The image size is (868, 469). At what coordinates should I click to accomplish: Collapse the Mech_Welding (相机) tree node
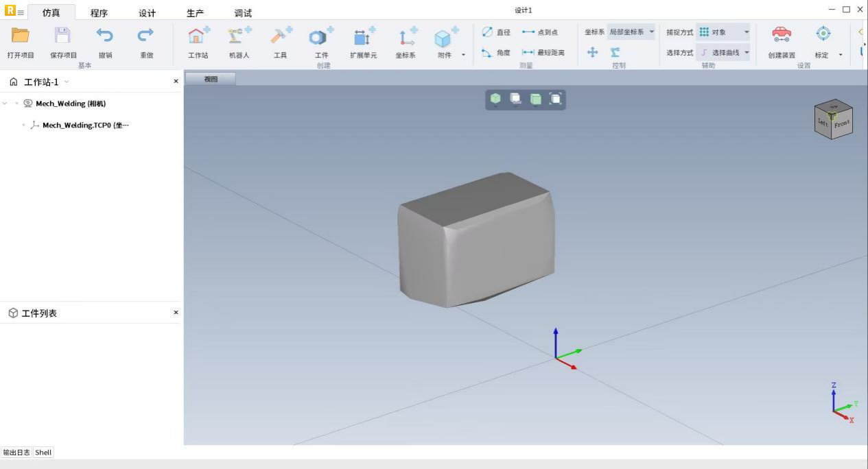coord(6,104)
